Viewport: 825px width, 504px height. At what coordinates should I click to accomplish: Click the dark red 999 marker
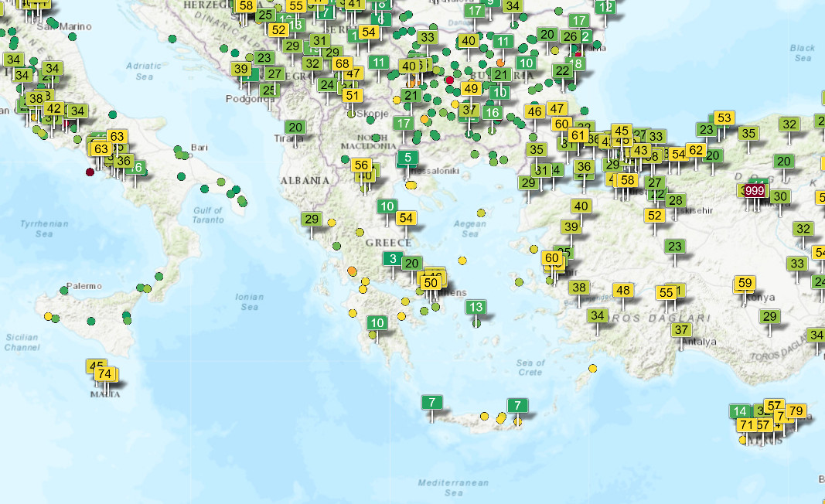pyautogui.click(x=755, y=191)
